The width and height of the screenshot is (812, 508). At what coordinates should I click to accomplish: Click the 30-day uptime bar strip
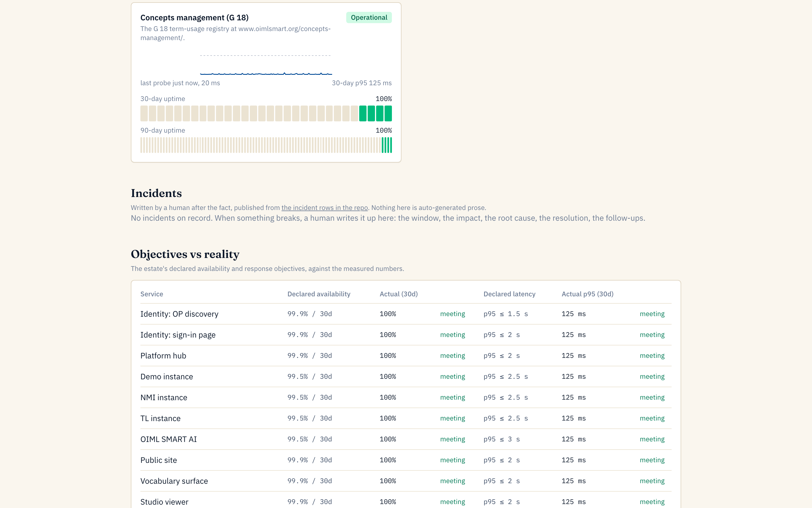tap(266, 113)
